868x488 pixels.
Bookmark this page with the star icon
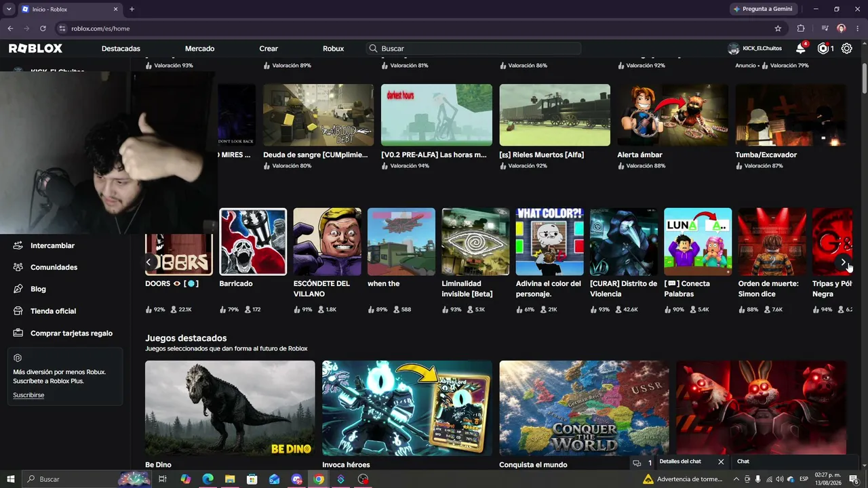[x=778, y=28]
